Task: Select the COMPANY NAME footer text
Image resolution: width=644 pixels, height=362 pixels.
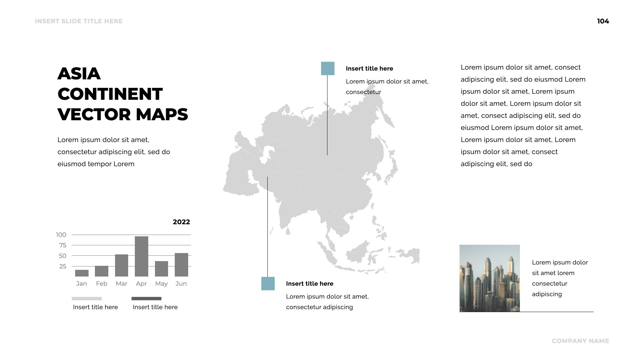Action: point(580,341)
